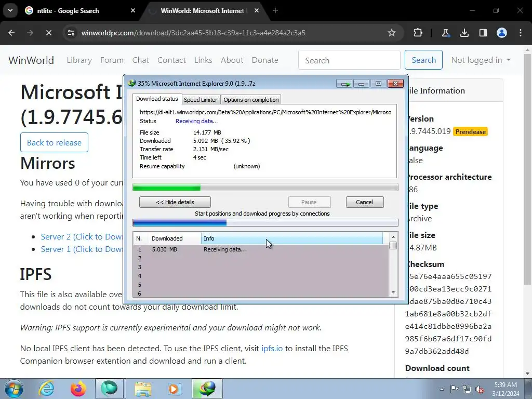The width and height of the screenshot is (532, 399).
Task: Open the Windows Start button
Action: point(13,389)
